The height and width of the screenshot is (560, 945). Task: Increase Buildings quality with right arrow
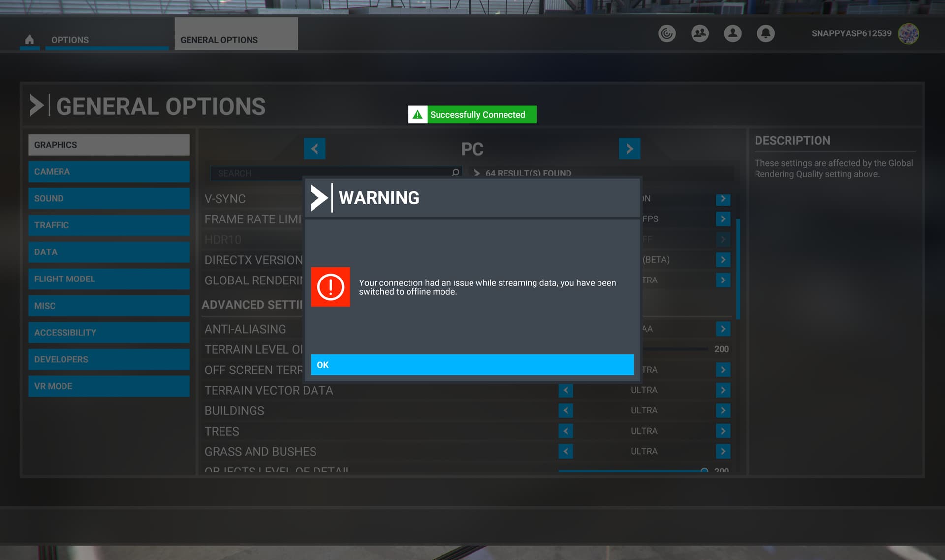coord(723,410)
